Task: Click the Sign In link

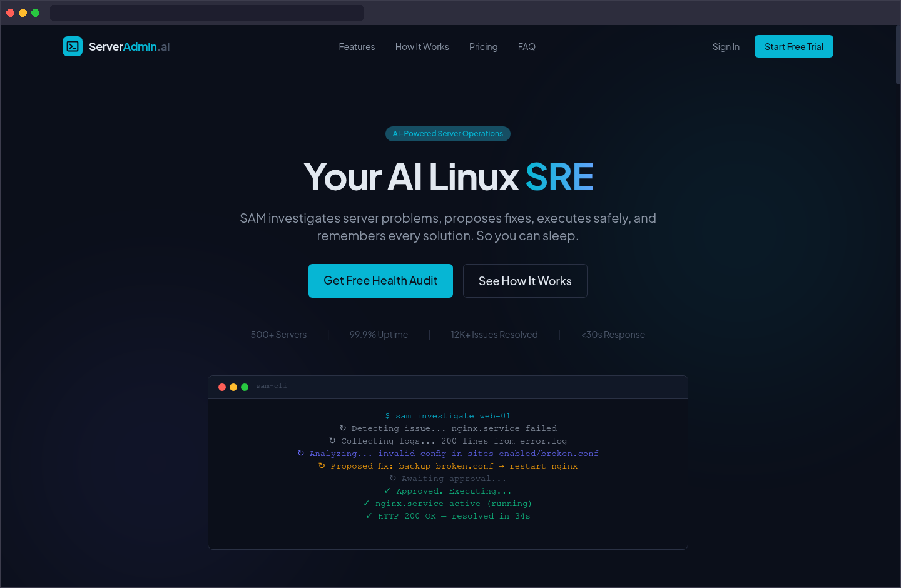Action: (726, 47)
